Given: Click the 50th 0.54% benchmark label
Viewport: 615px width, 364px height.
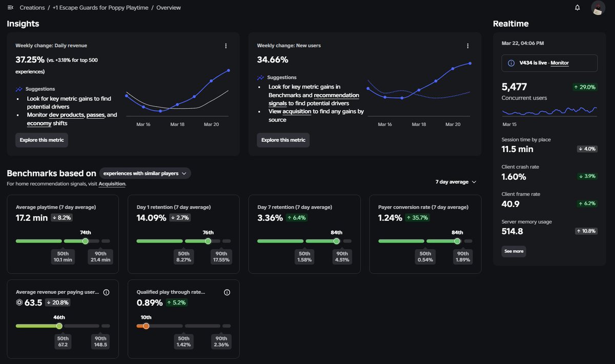Looking at the screenshot, I should [x=425, y=256].
